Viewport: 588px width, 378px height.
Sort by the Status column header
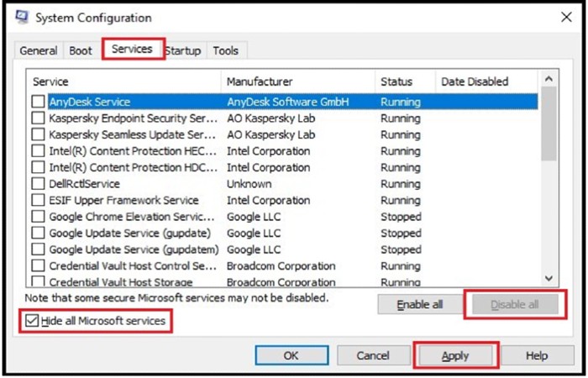coord(406,81)
